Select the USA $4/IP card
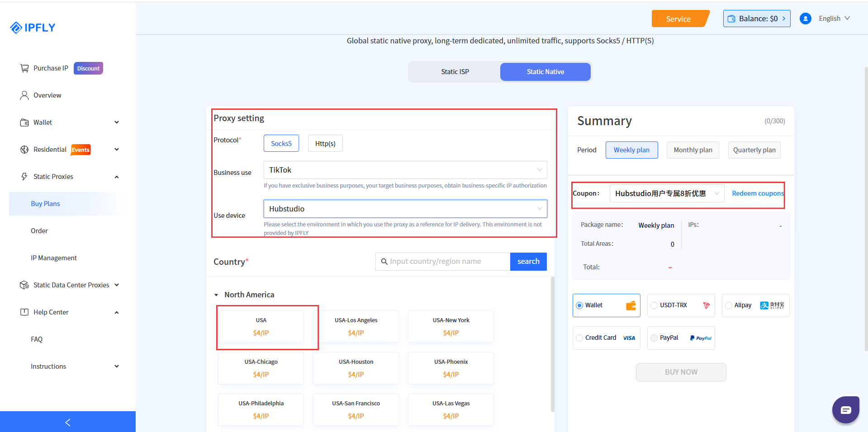 [261, 327]
